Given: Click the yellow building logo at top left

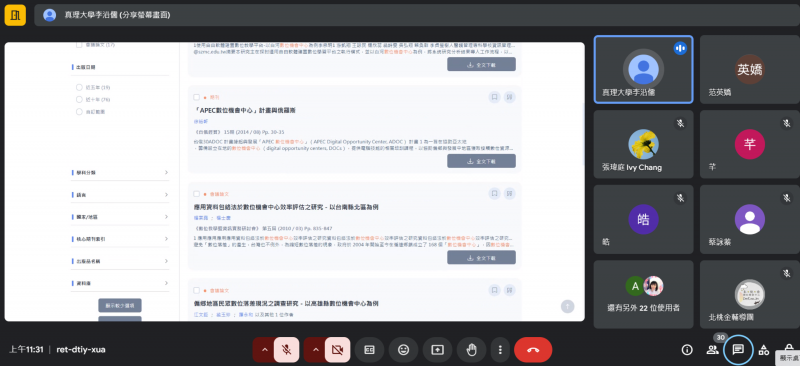Looking at the screenshot, I should (15, 15).
